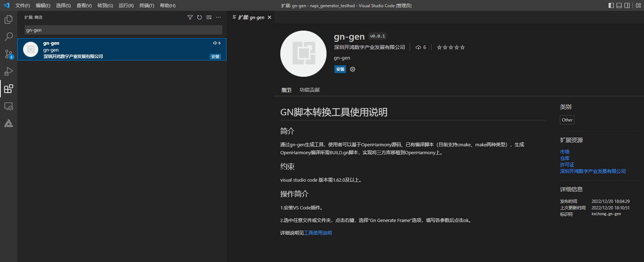The height and width of the screenshot is (262, 644).
Task: Select the 扩展: gn-gen editor tab
Action: tap(251, 17)
